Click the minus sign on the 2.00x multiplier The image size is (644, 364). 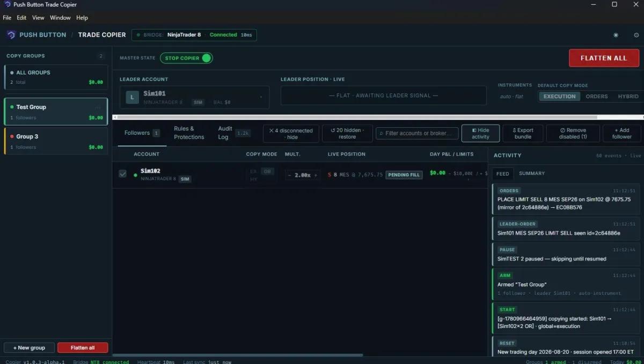point(290,175)
